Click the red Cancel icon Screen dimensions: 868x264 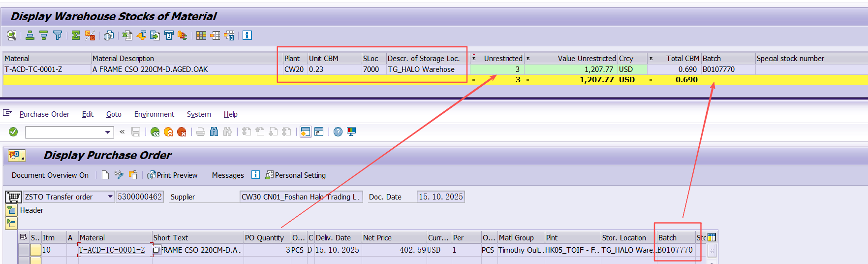(x=182, y=132)
